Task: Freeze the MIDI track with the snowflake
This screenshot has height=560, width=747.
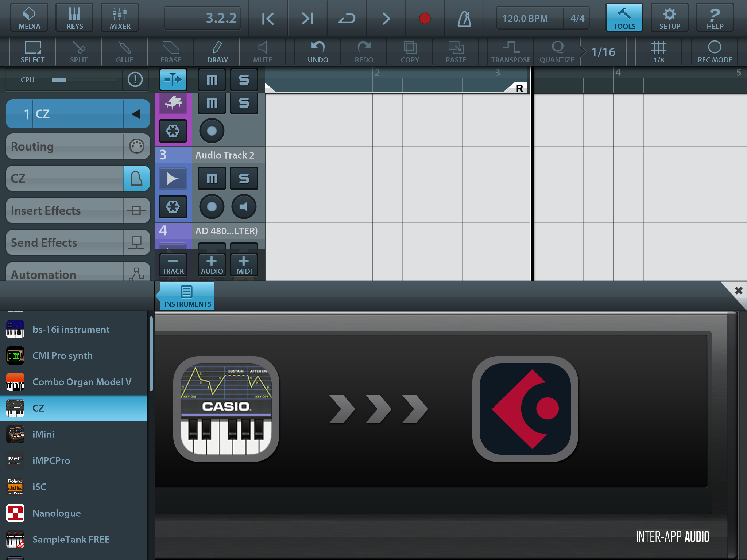Action: pyautogui.click(x=173, y=131)
